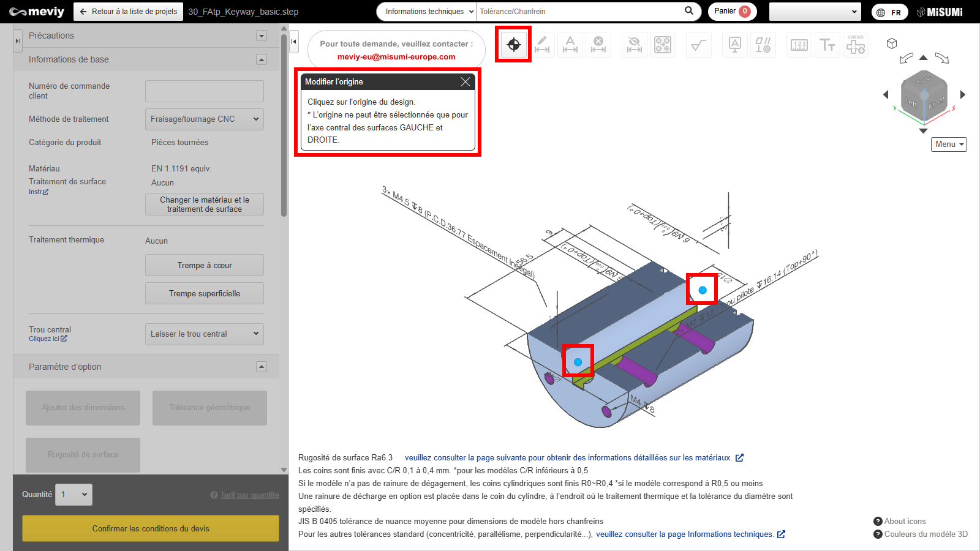This screenshot has width=980, height=551.
Task: Click the 6VIEWS download icon
Action: 856,45
